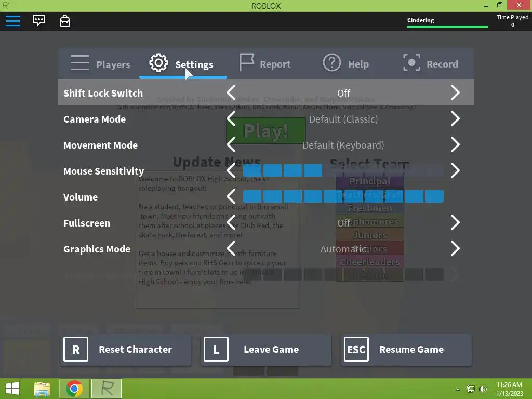Click the Automatic graphics mode value
Image resolution: width=532 pixels, height=399 pixels.
[343, 249]
